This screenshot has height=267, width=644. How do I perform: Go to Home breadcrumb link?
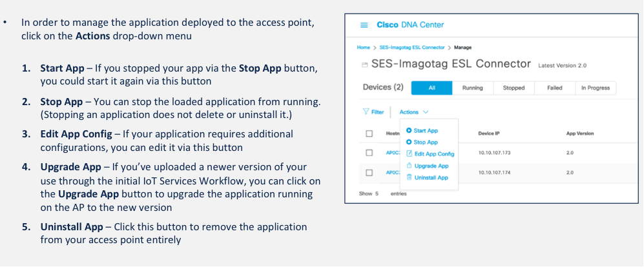click(x=364, y=47)
